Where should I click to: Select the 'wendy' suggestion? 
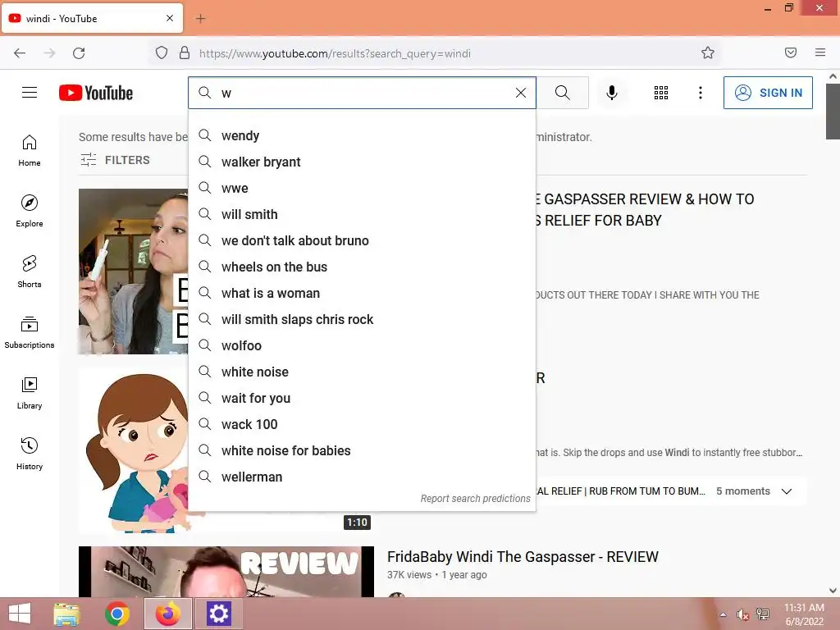(362, 135)
